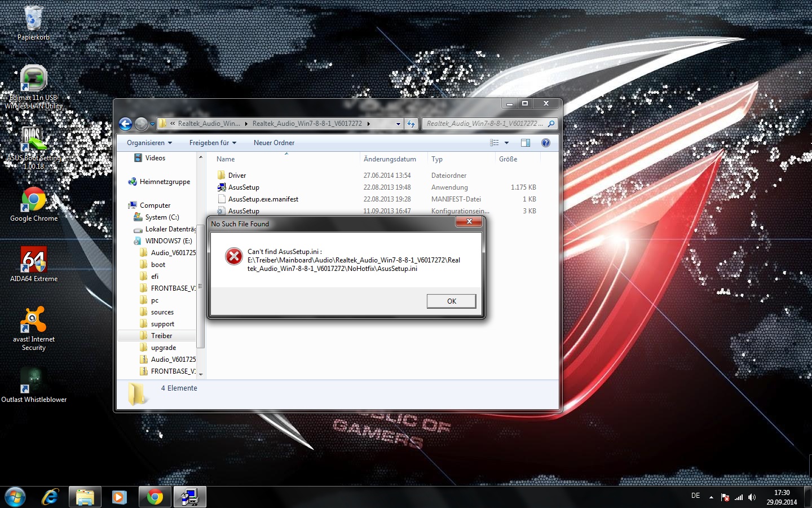This screenshot has width=812, height=508.
Task: Open the Windows Start menu
Action: point(15,497)
